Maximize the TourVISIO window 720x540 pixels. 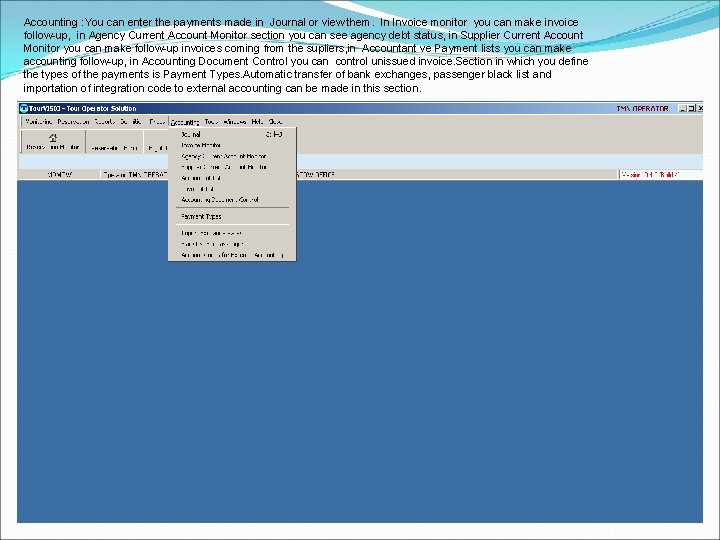click(x=691, y=109)
